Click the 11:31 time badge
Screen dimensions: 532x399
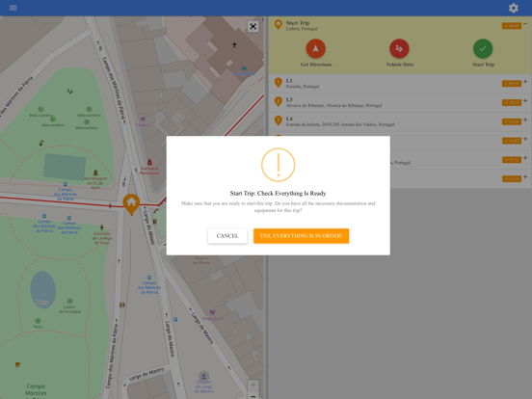[x=512, y=159]
